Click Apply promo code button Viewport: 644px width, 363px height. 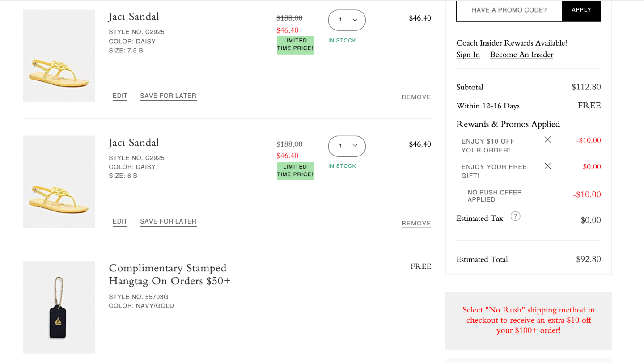click(581, 10)
